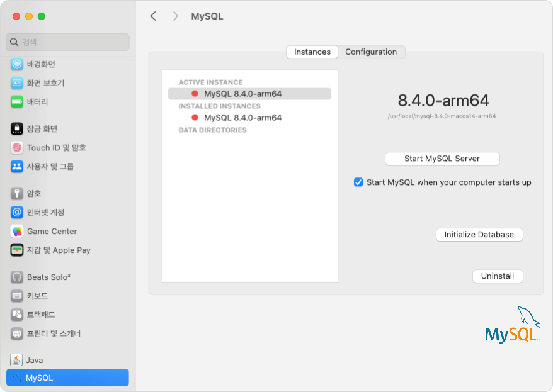Viewport: 553px width, 392px height.
Task: Click red status dot of active instance
Action: tap(195, 94)
